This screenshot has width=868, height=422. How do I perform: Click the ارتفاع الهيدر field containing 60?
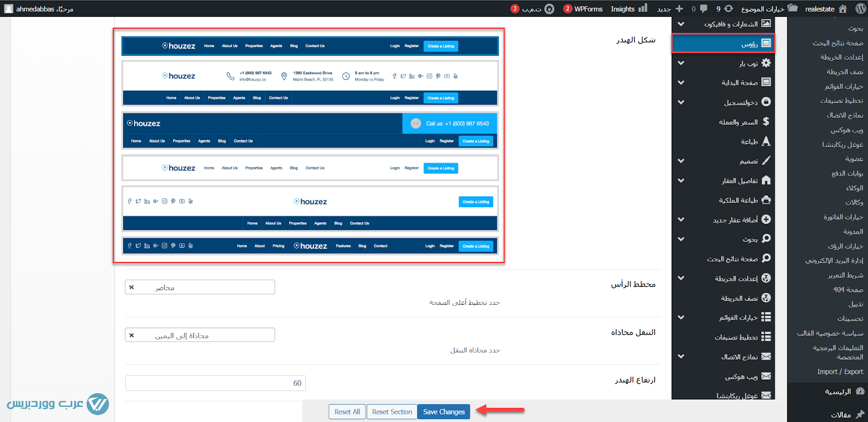pyautogui.click(x=215, y=383)
